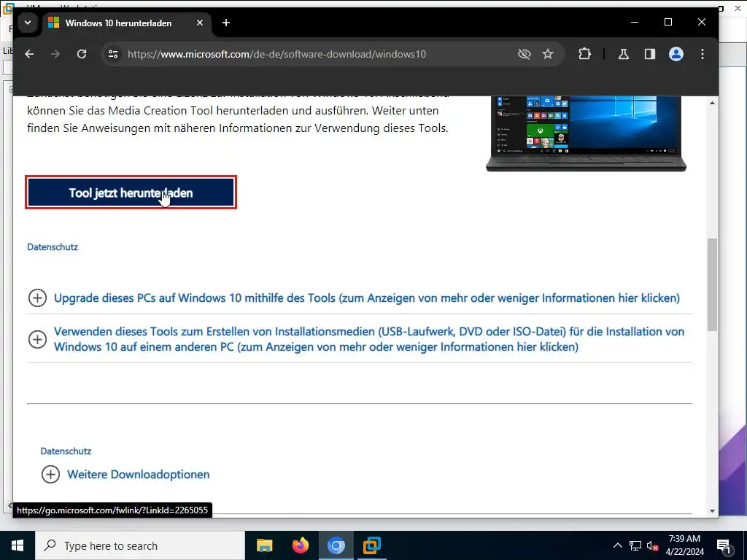Open the Extensions puzzle icon
747x560 pixels.
point(584,54)
